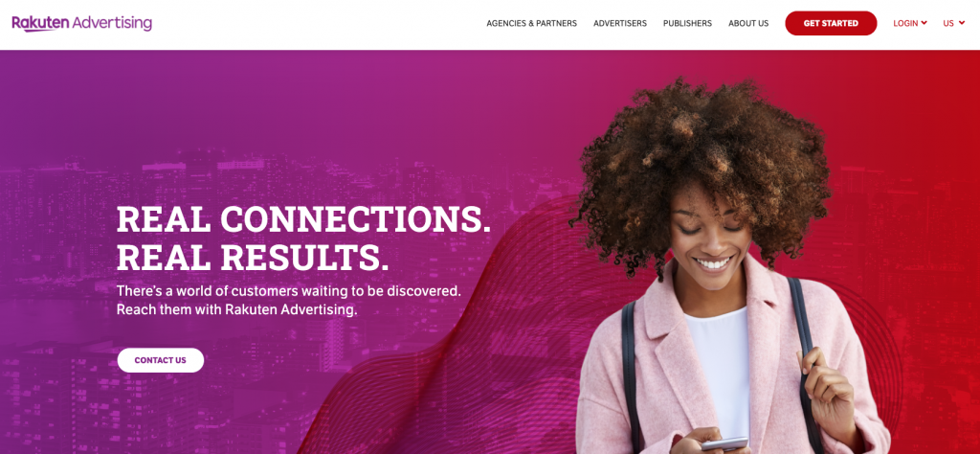Open the Agencies & Partners menu
The width and height of the screenshot is (980, 454).
[x=532, y=23]
